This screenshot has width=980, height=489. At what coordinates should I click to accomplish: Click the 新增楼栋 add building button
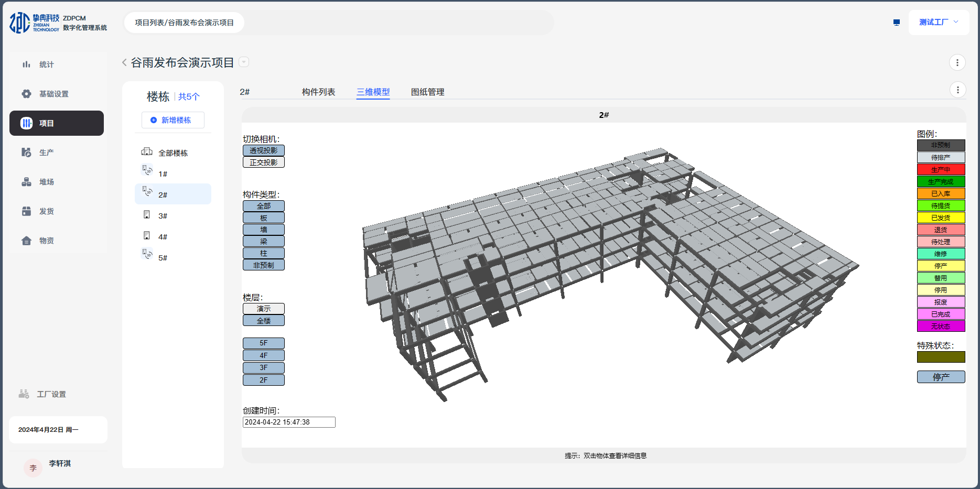point(173,120)
